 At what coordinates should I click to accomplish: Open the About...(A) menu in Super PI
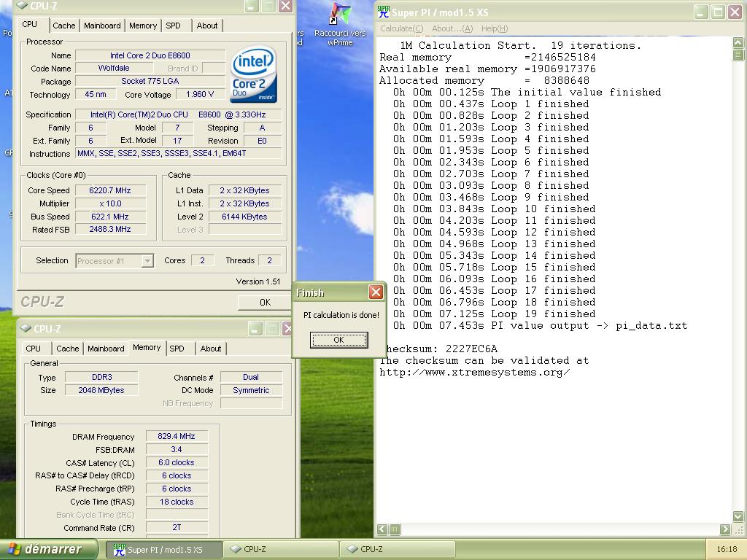pyautogui.click(x=452, y=28)
